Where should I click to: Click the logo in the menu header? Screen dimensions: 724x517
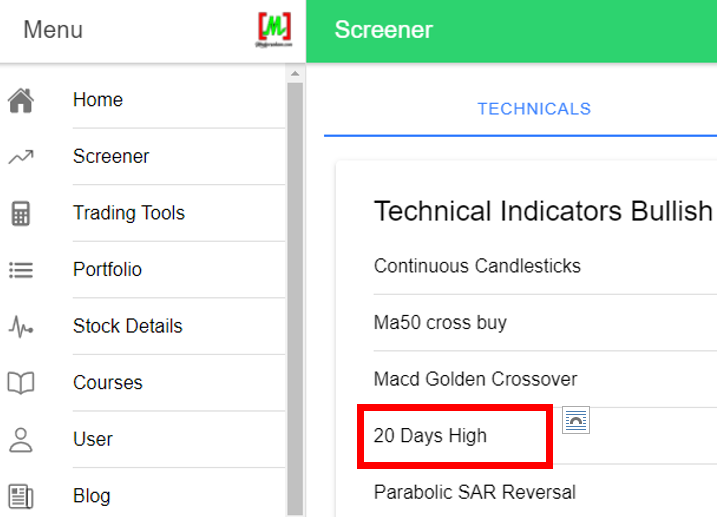tap(273, 30)
